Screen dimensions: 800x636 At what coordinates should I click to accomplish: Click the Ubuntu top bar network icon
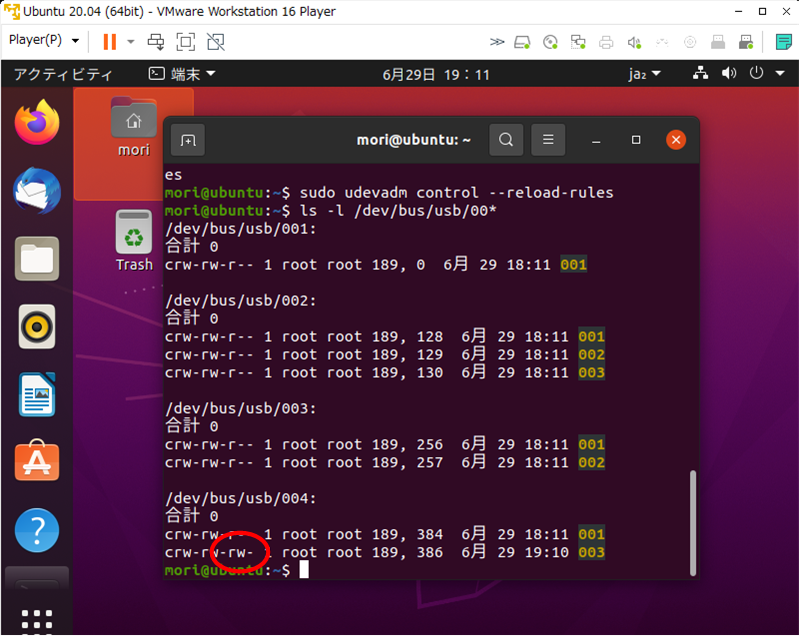pyautogui.click(x=701, y=73)
